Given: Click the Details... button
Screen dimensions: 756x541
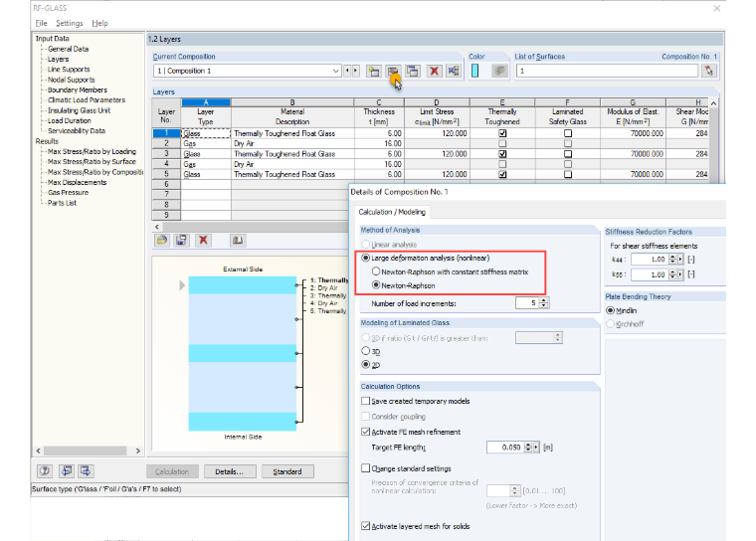Looking at the screenshot, I should pos(230,471).
